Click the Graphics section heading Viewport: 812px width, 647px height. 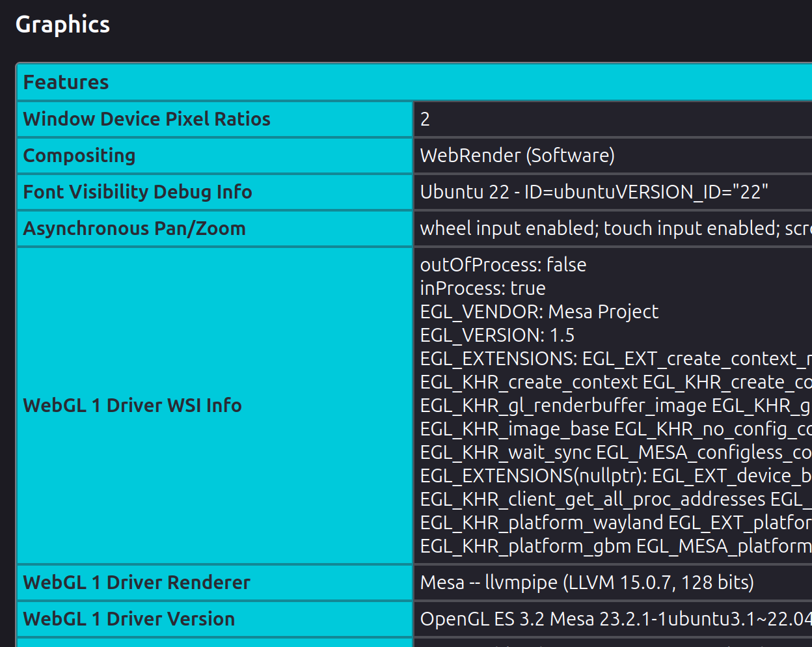62,25
